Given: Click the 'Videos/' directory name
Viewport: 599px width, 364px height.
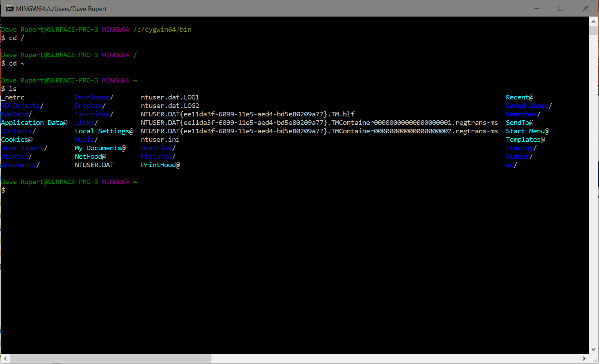Looking at the screenshot, I should pos(519,157).
